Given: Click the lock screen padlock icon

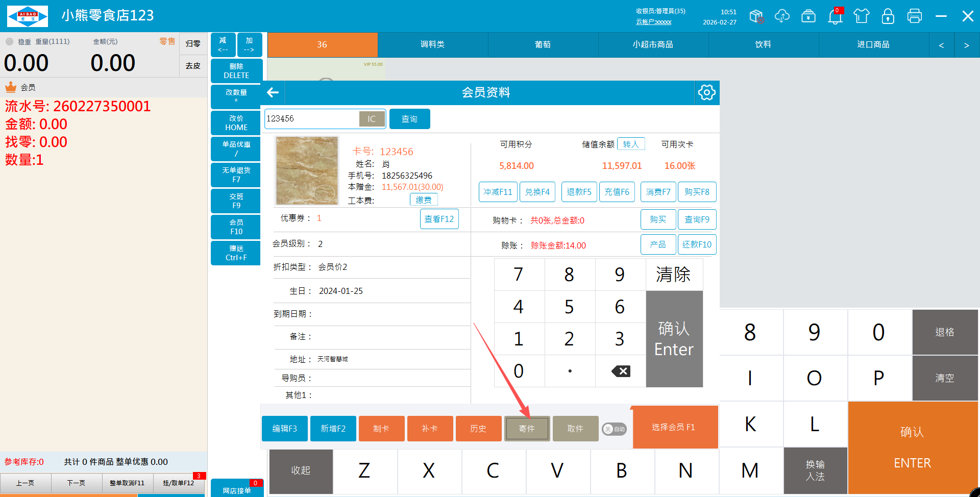Looking at the screenshot, I should (888, 16).
